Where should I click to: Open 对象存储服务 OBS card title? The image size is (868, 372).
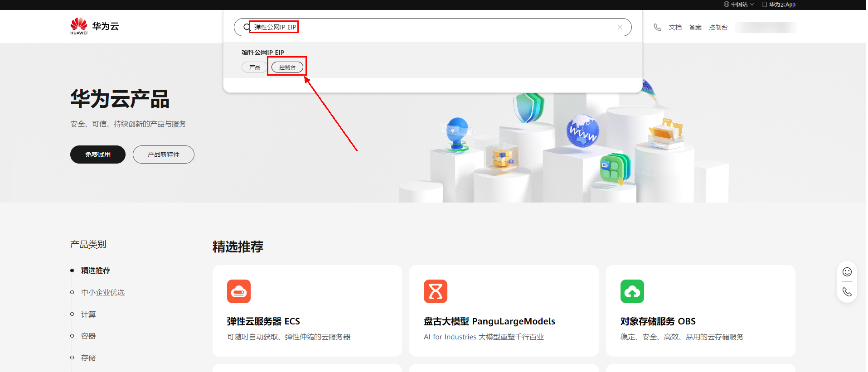click(658, 321)
